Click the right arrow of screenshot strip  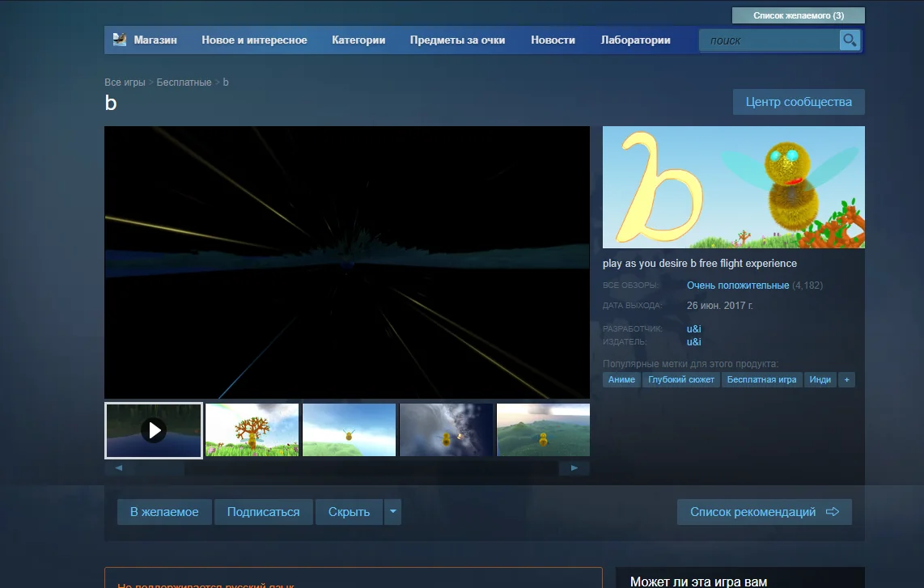click(574, 467)
